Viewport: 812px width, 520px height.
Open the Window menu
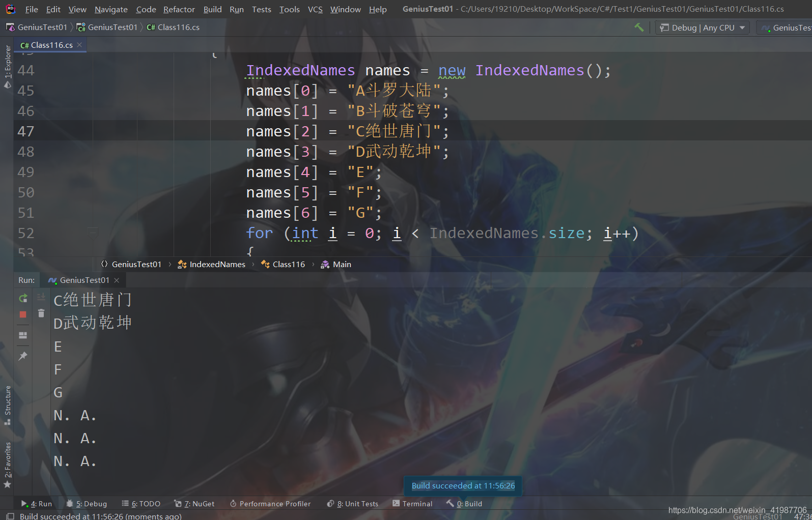[x=346, y=9]
